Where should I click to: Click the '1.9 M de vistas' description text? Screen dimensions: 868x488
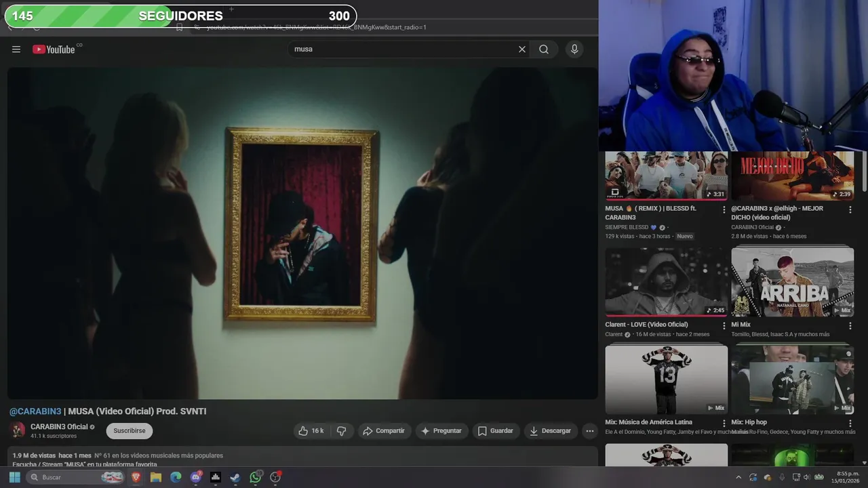coord(34,455)
